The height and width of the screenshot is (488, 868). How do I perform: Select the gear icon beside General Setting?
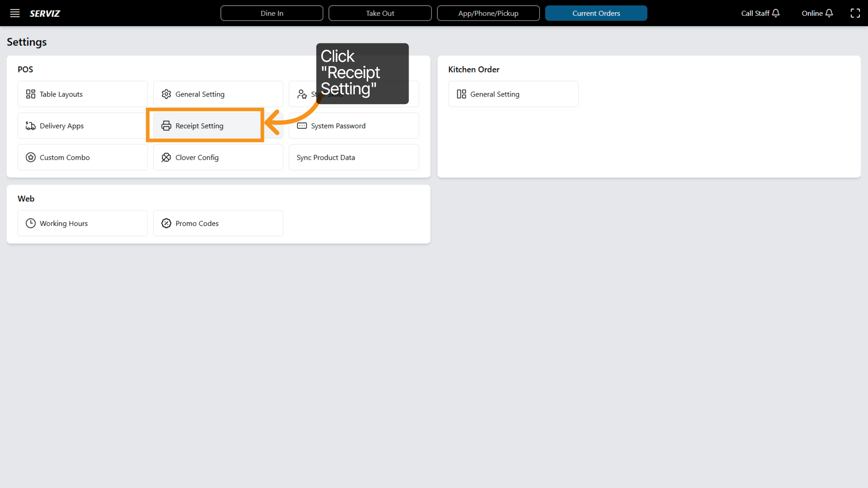point(166,94)
